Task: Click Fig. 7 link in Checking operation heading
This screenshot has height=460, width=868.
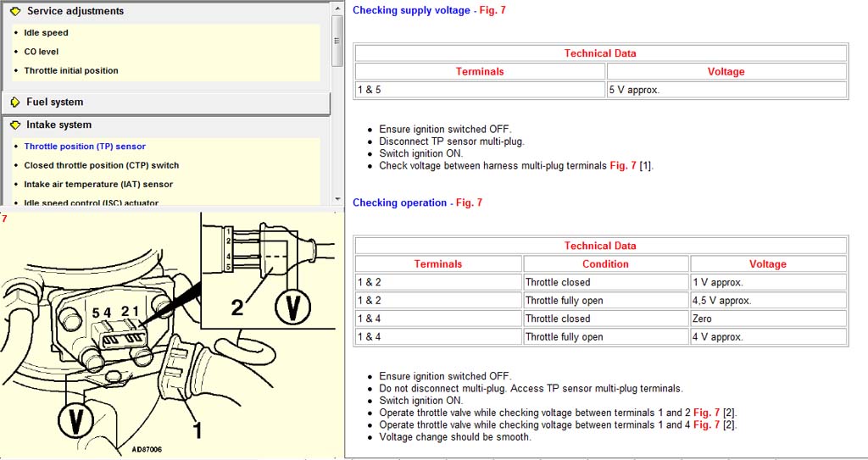Action: [x=468, y=203]
